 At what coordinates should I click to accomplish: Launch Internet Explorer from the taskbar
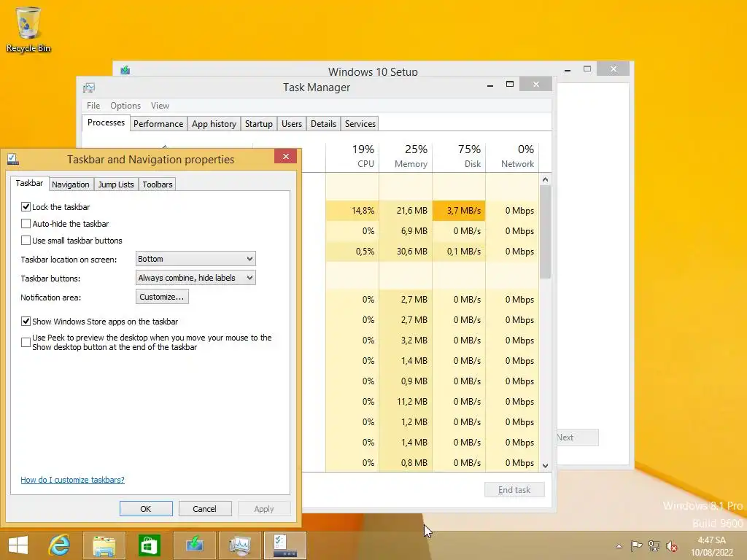pos(59,545)
